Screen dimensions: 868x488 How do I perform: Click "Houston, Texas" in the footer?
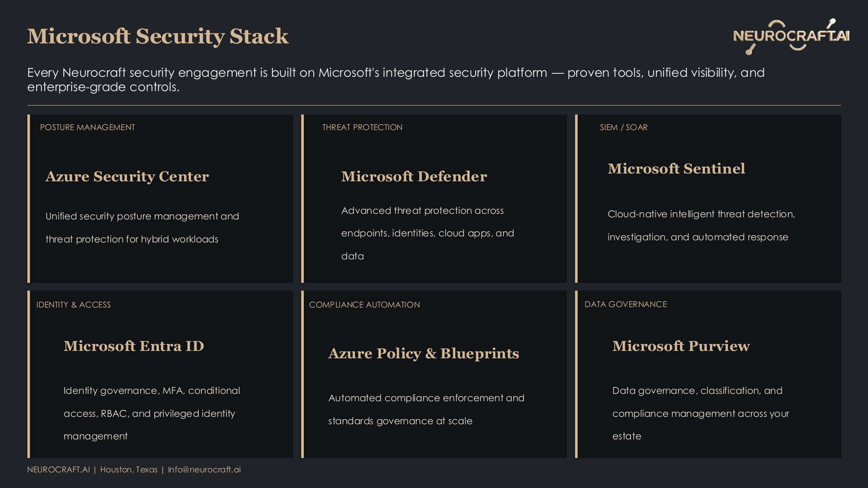click(129, 469)
